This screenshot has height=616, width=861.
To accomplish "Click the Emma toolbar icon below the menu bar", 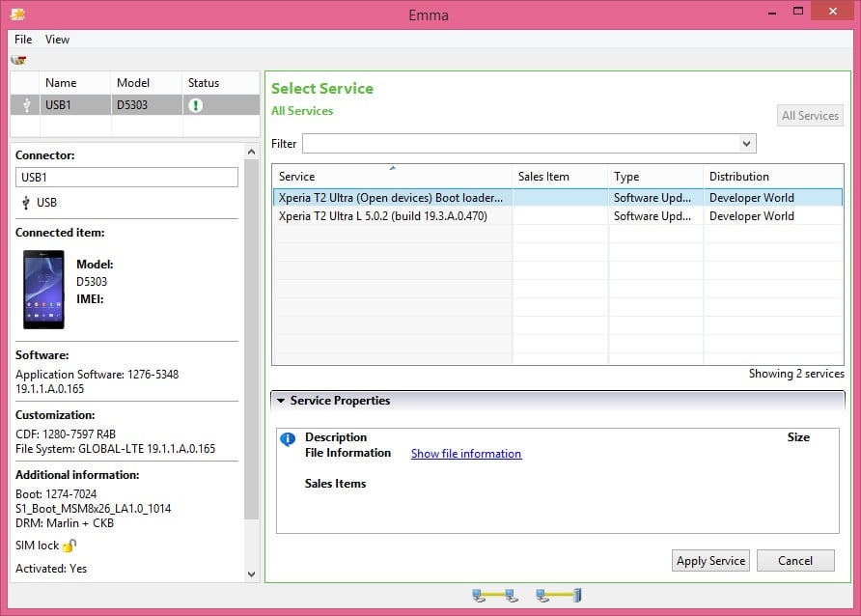I will (x=17, y=59).
